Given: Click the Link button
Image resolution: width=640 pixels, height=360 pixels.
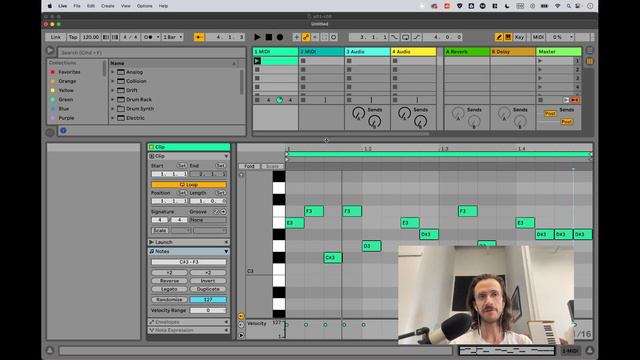Looking at the screenshot, I should point(56,37).
